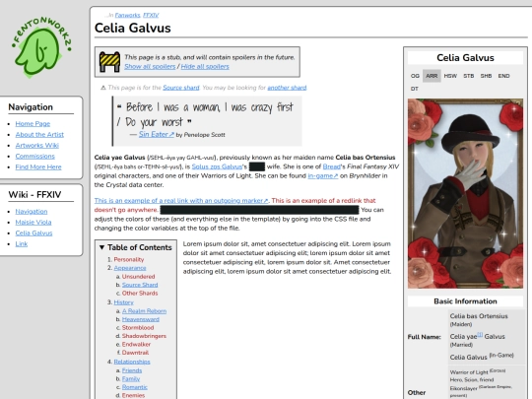Screen dimensions: 532x399
Task: Jump to Personality section
Action: (x=129, y=259)
